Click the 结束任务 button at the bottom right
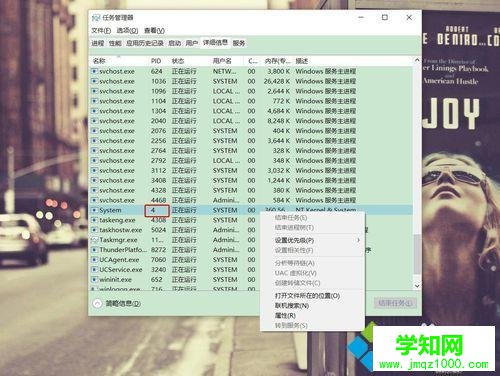The width and height of the screenshot is (500, 376). coord(395,303)
